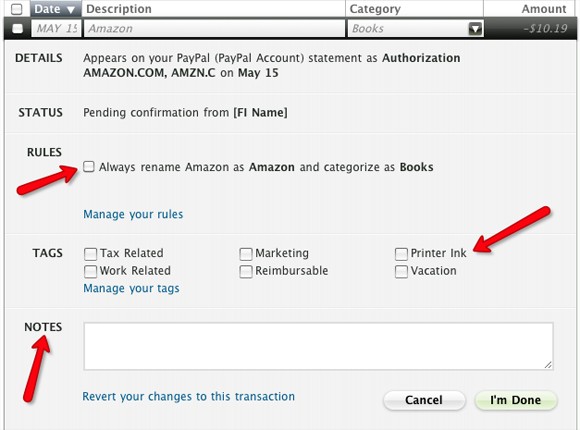Check the Amazon transaction row checkbox
This screenshot has height=430, width=580.
pyautogui.click(x=17, y=28)
